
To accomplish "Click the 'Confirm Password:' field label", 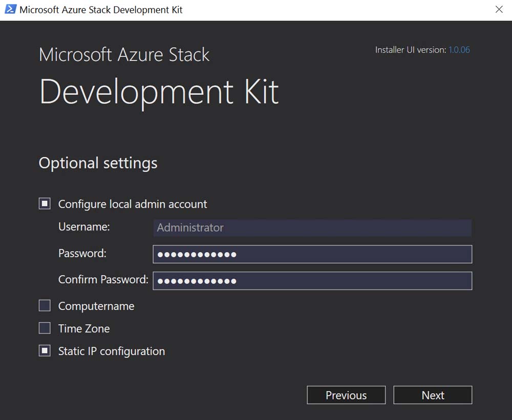I will click(103, 280).
